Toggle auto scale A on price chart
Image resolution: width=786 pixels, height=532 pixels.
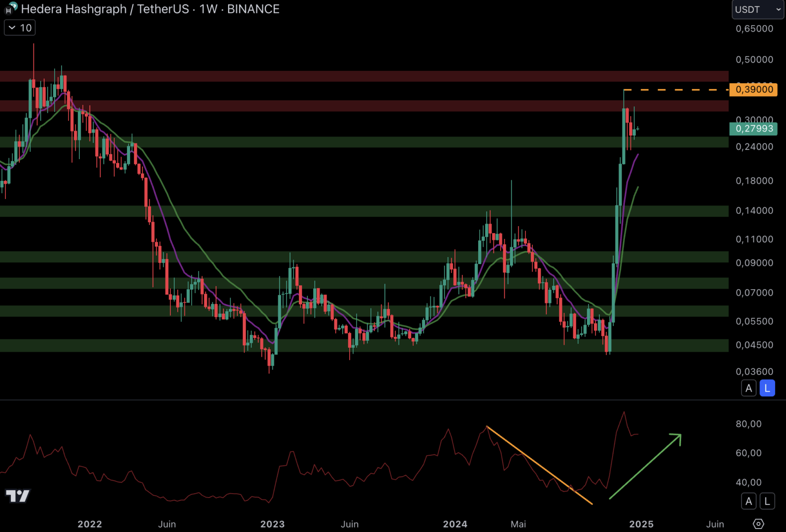point(749,388)
